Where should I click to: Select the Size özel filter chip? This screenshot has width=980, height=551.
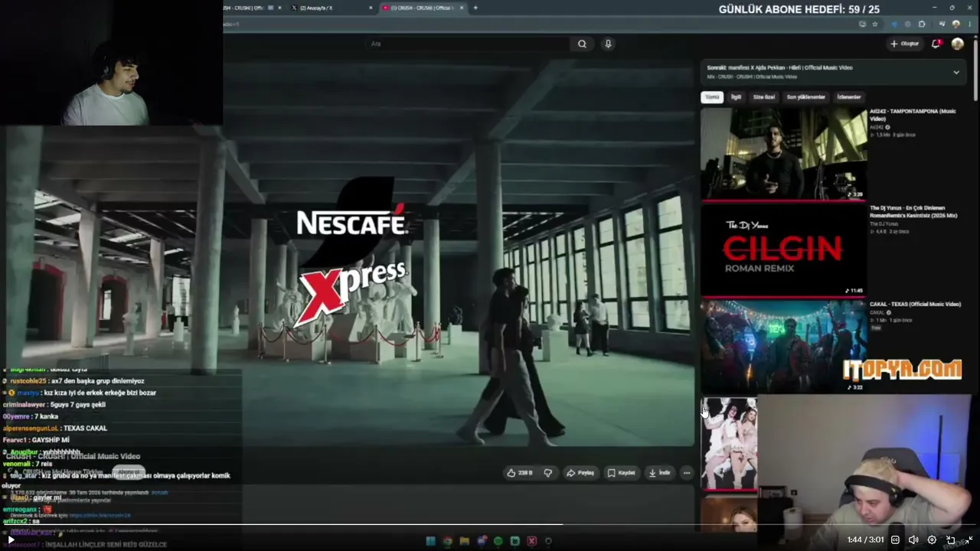pos(764,97)
